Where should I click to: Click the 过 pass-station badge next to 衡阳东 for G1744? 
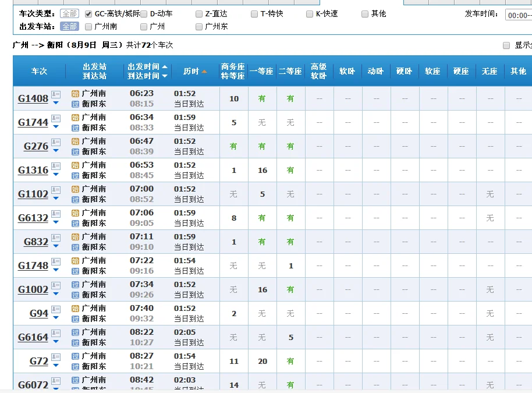click(x=75, y=126)
